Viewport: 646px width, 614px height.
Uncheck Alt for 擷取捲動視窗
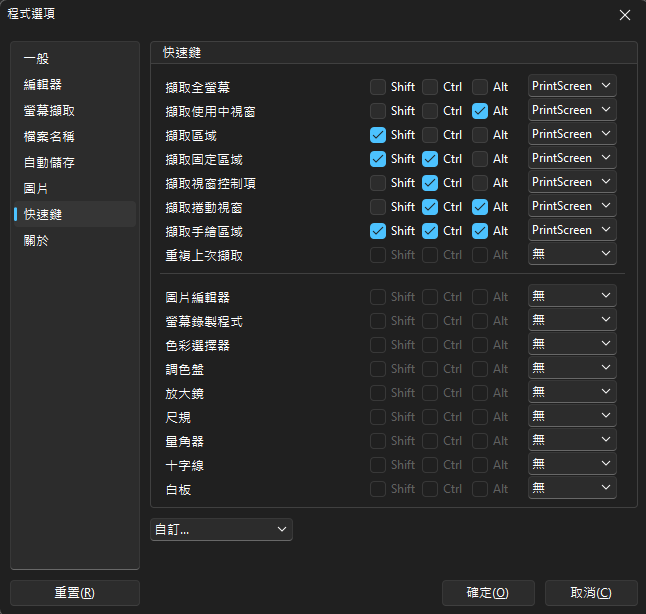point(480,206)
